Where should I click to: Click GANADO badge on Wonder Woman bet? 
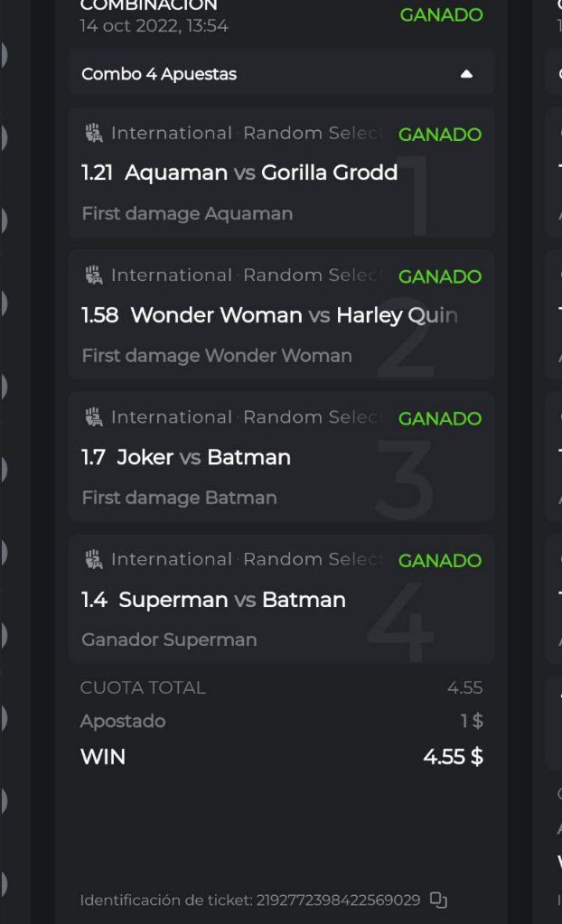tap(440, 276)
